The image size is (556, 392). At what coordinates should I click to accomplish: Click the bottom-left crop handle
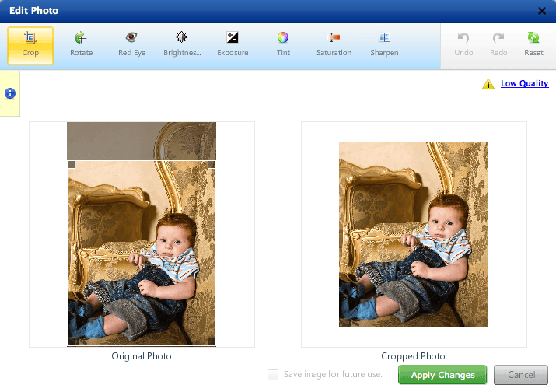pyautogui.click(x=72, y=341)
